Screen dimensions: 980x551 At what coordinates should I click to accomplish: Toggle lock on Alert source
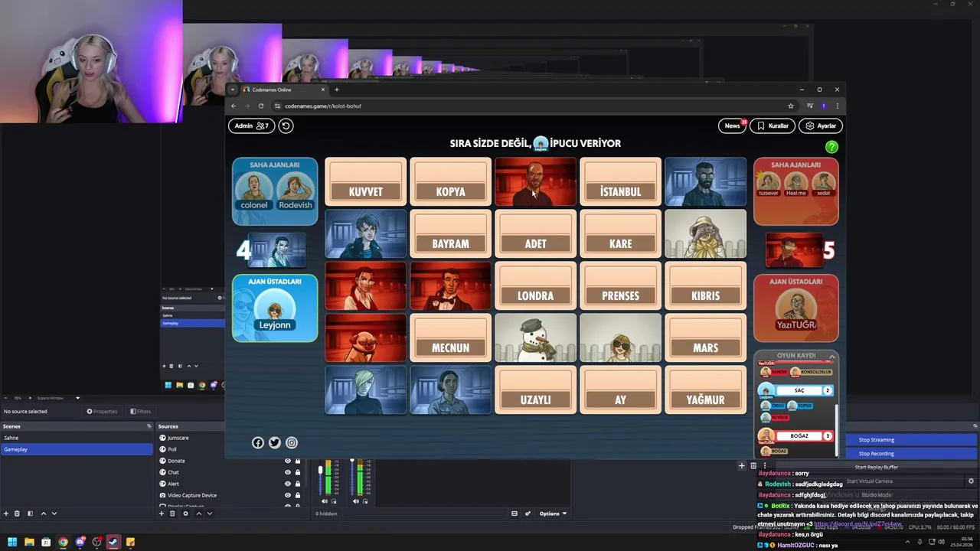click(298, 484)
